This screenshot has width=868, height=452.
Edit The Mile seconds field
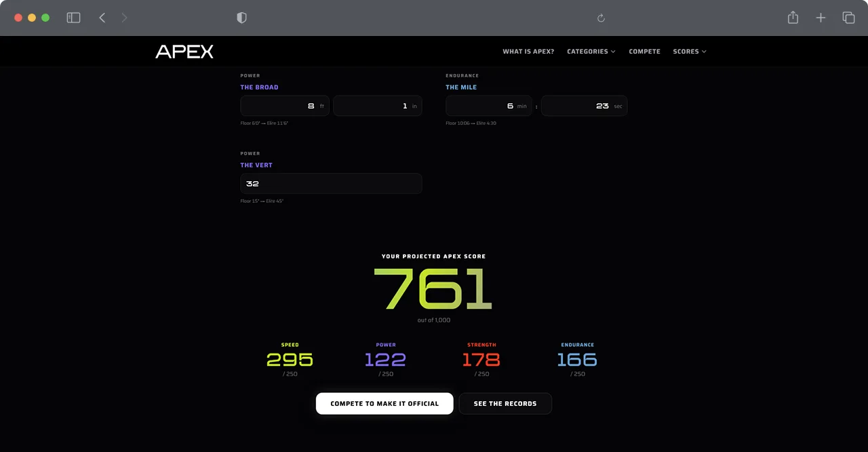pos(584,106)
